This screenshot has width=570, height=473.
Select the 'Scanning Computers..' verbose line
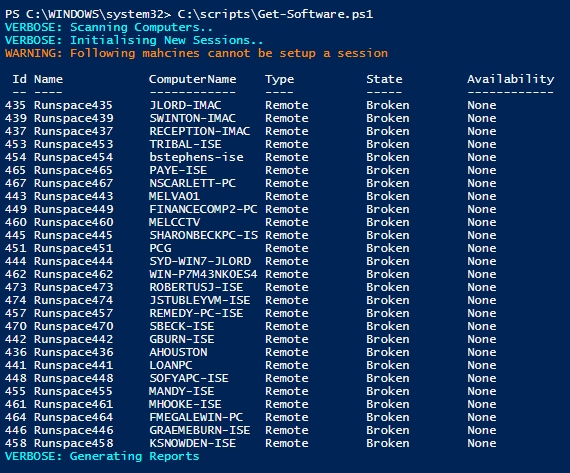pos(109,27)
